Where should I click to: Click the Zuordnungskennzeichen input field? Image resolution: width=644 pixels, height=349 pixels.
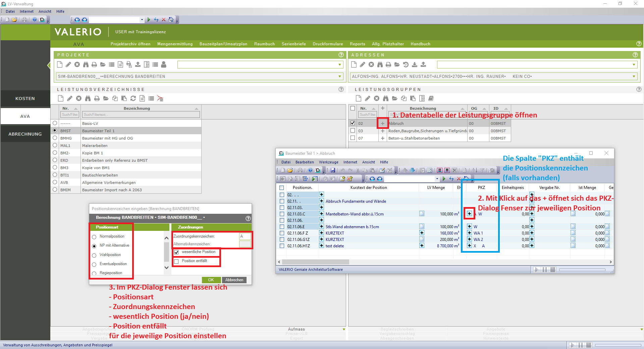tap(245, 236)
